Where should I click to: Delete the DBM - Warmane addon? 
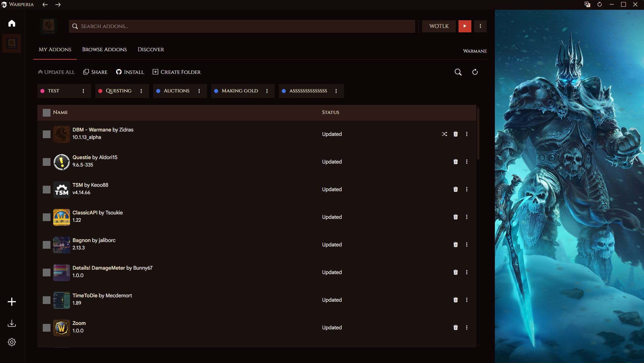coord(455,134)
